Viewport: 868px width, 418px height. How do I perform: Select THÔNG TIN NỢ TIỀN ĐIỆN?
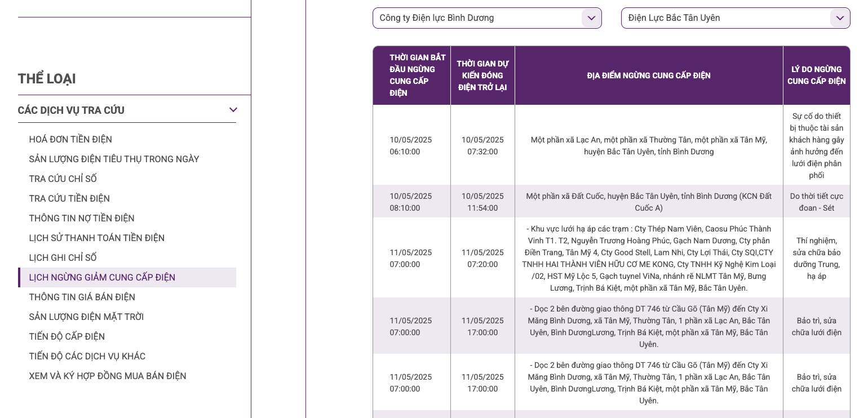[x=82, y=219]
